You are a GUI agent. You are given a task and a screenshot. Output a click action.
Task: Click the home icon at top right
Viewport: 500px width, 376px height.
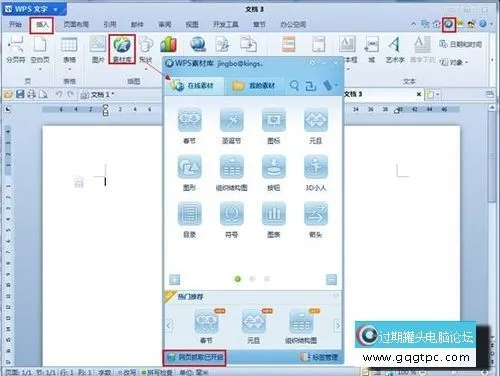(436, 24)
